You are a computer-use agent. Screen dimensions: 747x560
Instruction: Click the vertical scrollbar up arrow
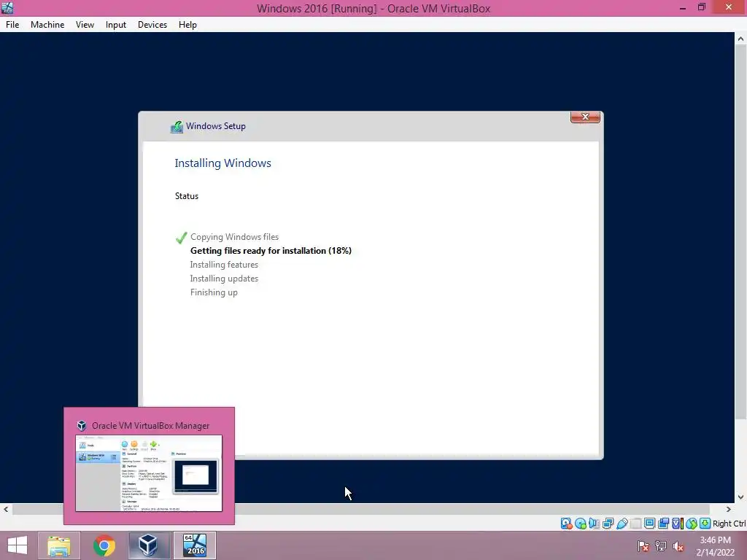click(740, 39)
